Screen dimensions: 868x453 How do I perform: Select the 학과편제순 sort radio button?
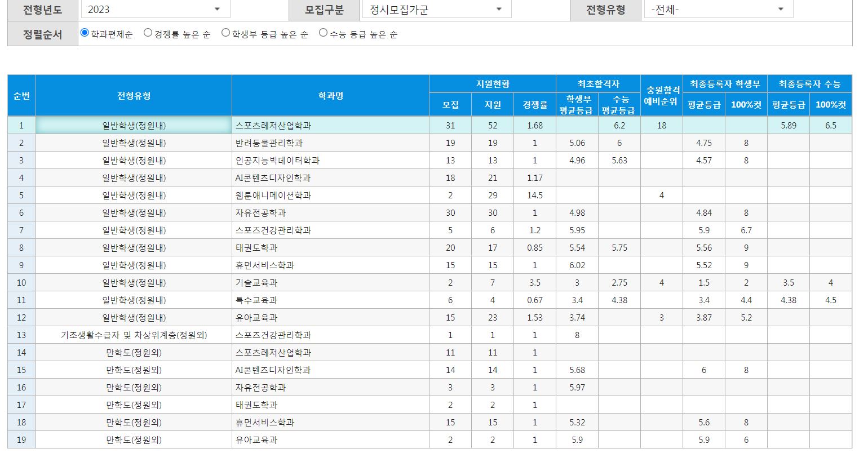pos(85,33)
